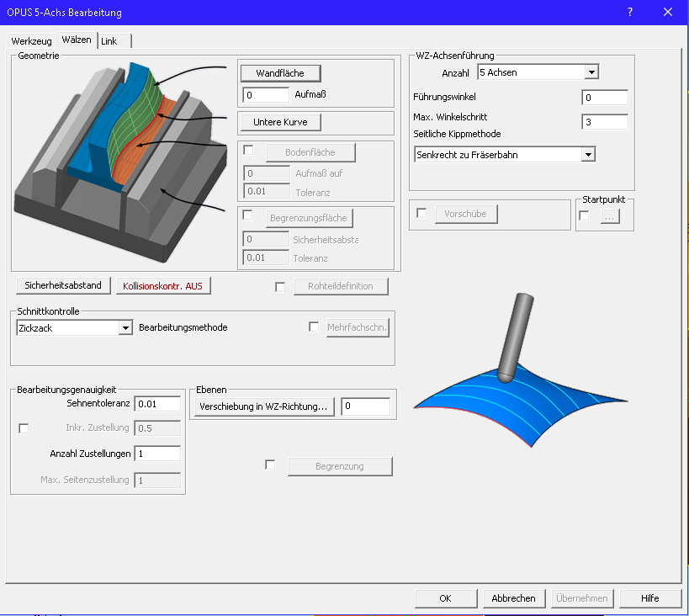Click the Wandfläche Aufmaß input field
This screenshot has width=689, height=616.
[266, 95]
